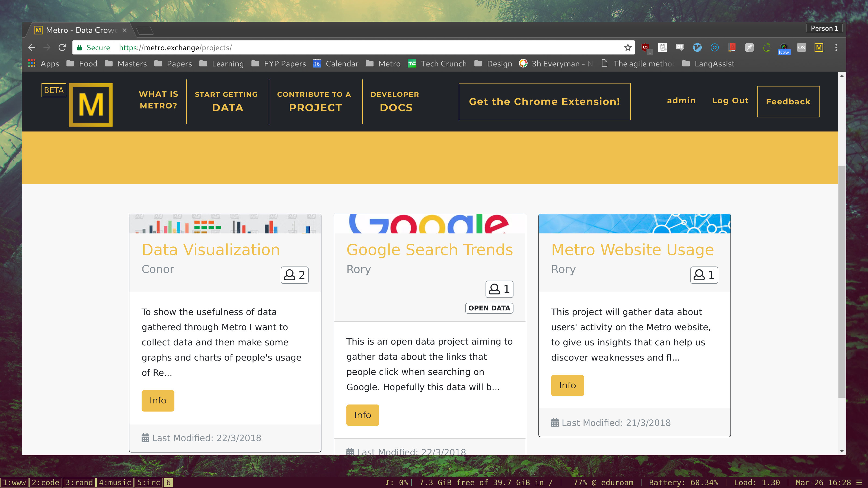This screenshot has width=868, height=488.
Task: Open the Last.fm scrobbler extension icon
Action: pos(801,47)
